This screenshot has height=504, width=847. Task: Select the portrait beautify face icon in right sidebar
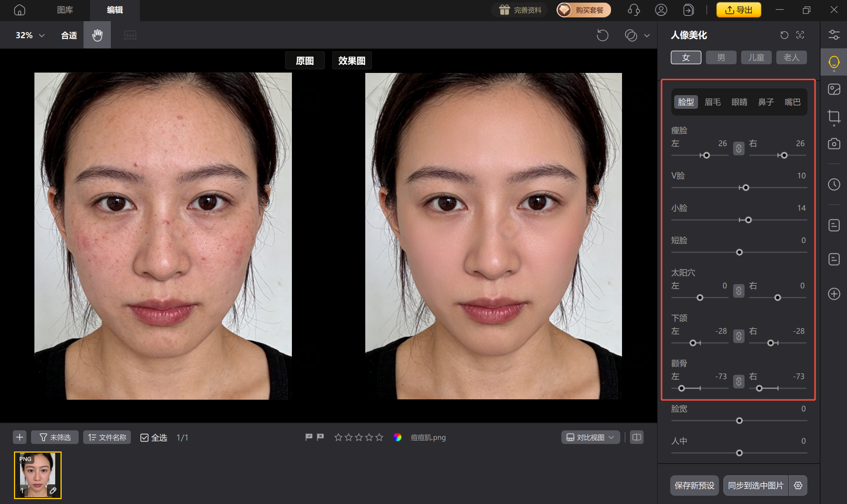click(834, 62)
